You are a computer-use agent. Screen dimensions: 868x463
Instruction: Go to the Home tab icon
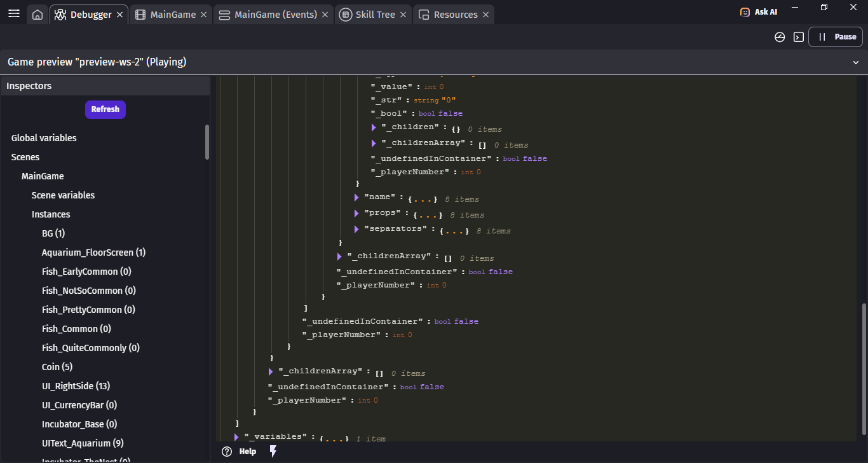point(37,15)
